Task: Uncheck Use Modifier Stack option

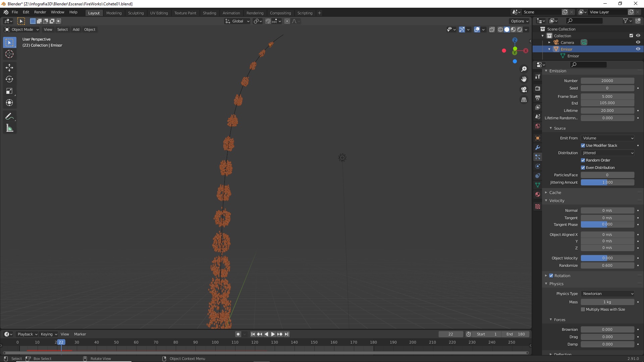Action: [583, 145]
